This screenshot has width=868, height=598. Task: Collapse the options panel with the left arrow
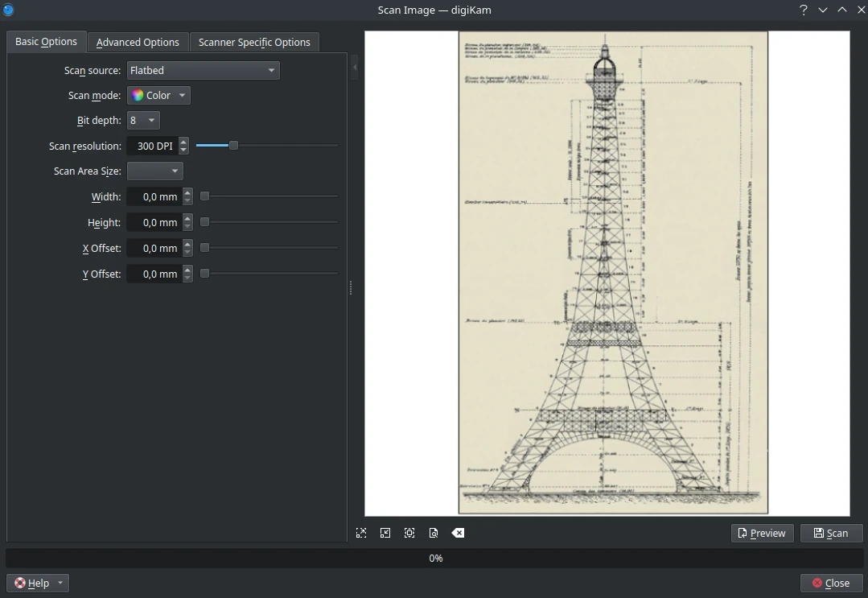[355, 68]
